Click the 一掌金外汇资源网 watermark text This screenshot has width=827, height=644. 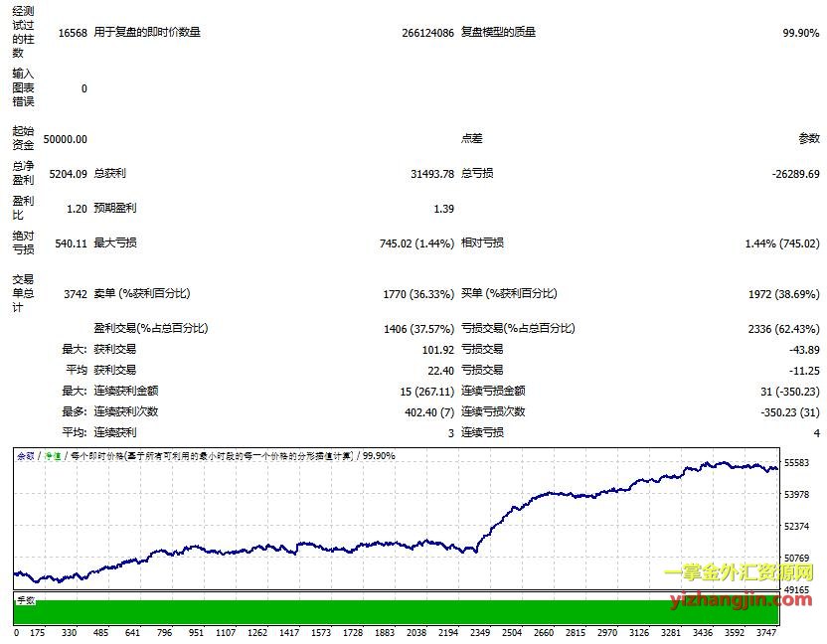point(738,574)
